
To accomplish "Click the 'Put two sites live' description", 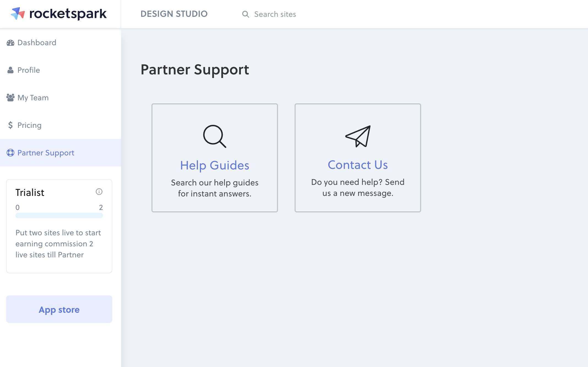I will pos(58,244).
